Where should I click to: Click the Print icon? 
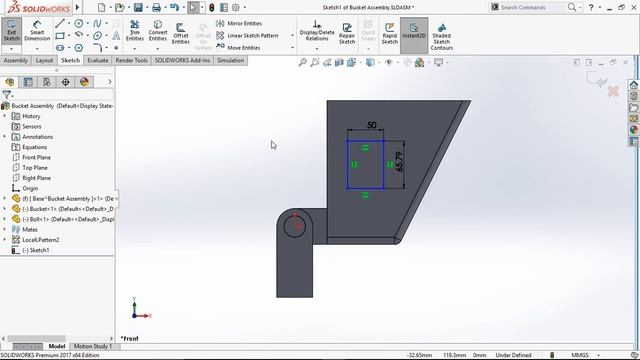tap(156, 7)
